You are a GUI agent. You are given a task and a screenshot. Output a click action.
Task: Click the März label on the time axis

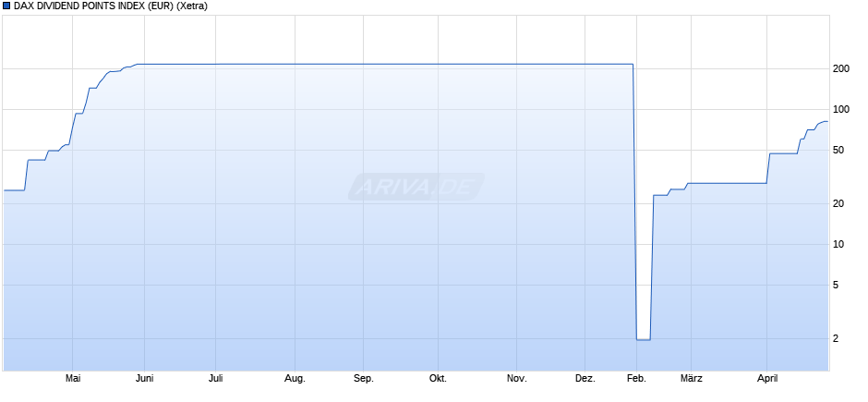[691, 379]
